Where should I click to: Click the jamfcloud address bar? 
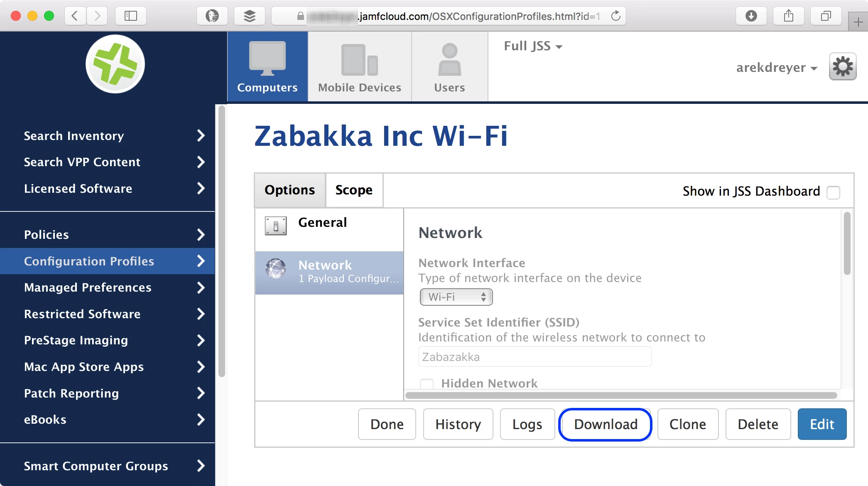pos(449,16)
